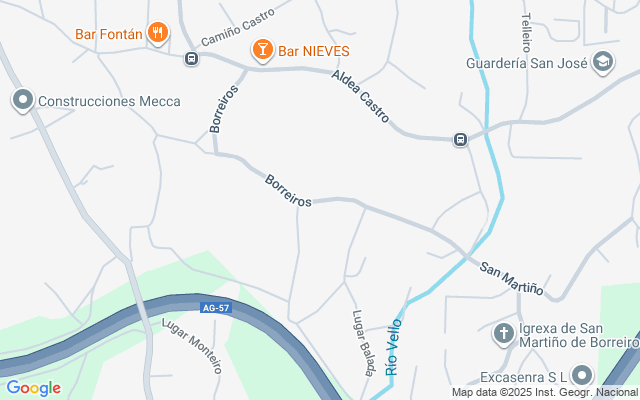The image size is (640, 400).
Task: Select the Igrexa de San Martiño church icon
Action: (504, 334)
